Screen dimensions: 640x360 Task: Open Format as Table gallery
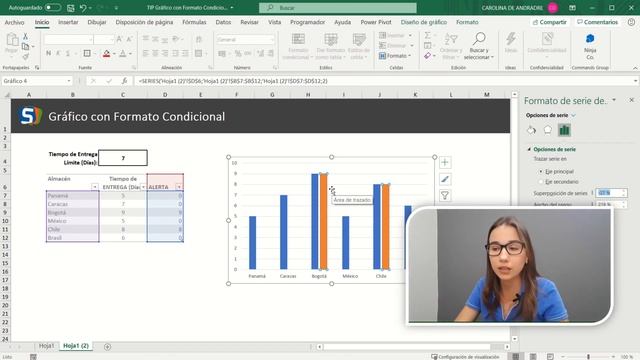click(x=331, y=46)
